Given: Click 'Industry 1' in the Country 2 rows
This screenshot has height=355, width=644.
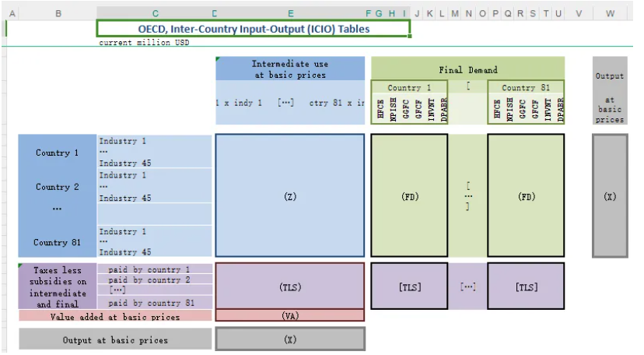Looking at the screenshot, I should (x=122, y=175).
